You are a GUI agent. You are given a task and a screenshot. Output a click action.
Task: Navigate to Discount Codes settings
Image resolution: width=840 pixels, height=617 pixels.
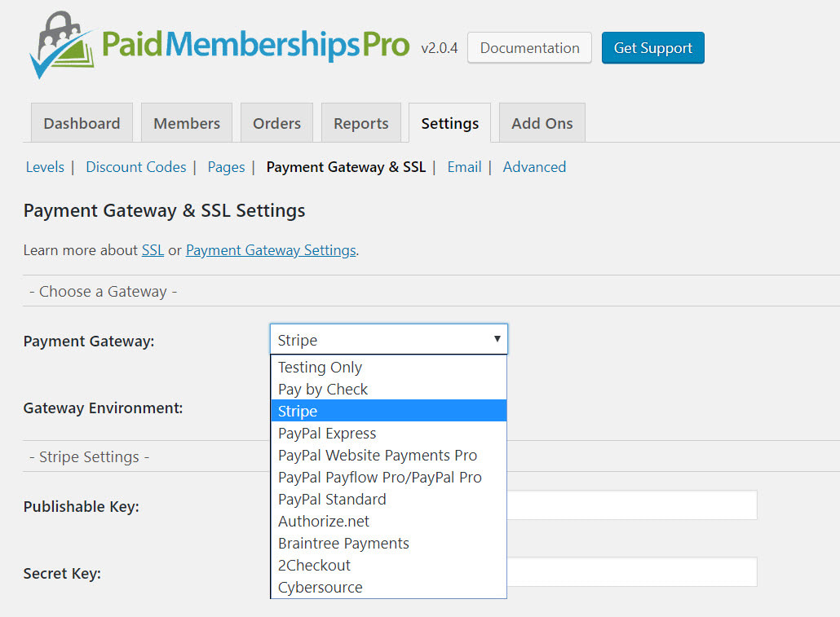[x=135, y=166]
